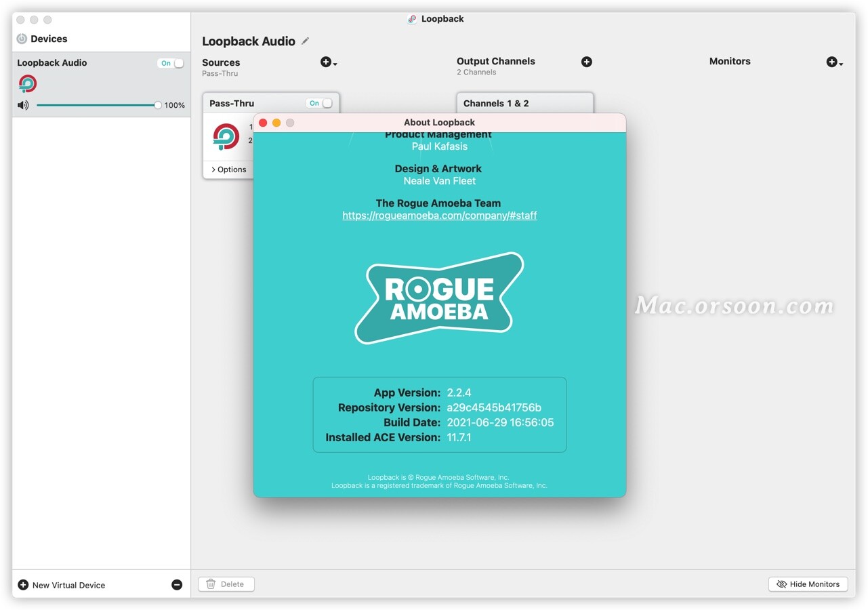Viewport: 868px width, 610px height.
Task: Open the Rogue Amoeba staff link
Action: (440, 216)
